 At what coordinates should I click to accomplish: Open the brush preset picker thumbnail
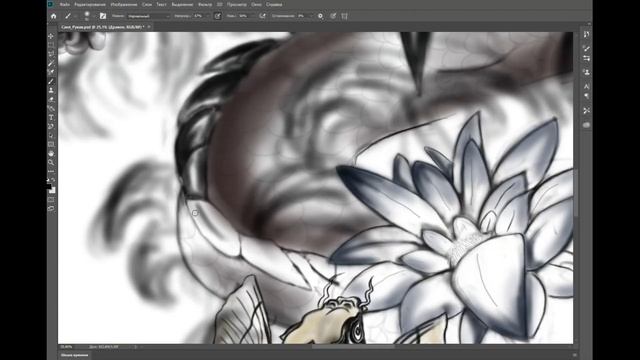tap(87, 16)
